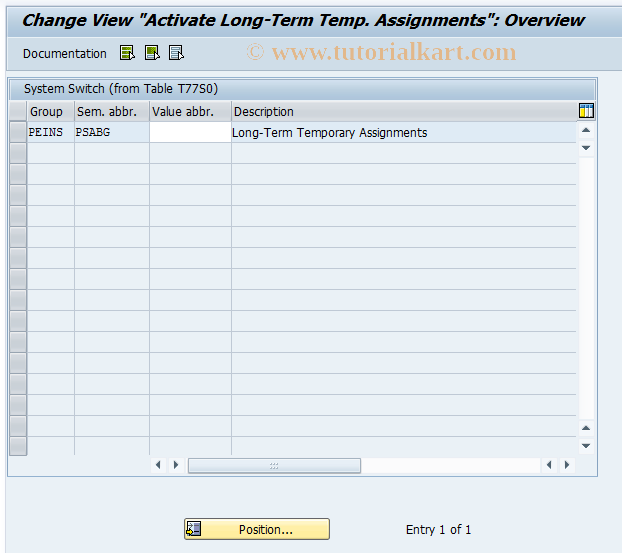The image size is (622, 553).
Task: Click the far-right scroll-right arrow
Action: (567, 465)
